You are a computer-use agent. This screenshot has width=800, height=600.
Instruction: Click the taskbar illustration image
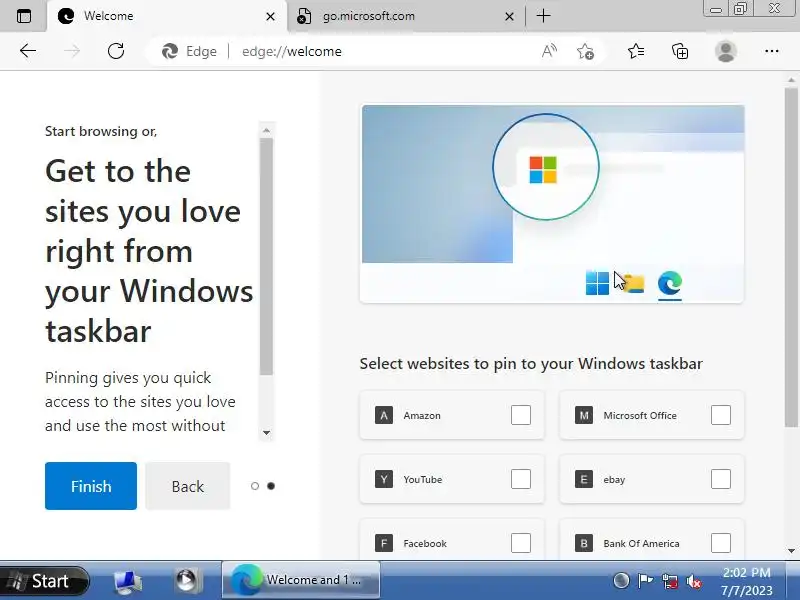click(x=552, y=204)
